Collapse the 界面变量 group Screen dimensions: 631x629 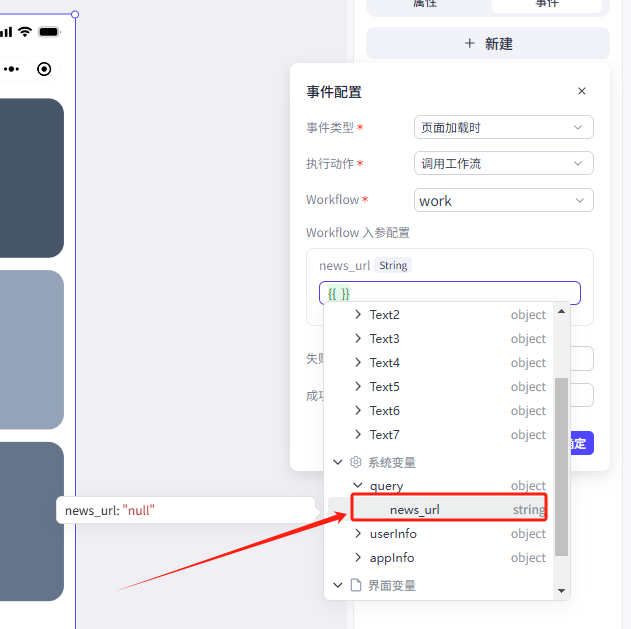click(x=337, y=585)
